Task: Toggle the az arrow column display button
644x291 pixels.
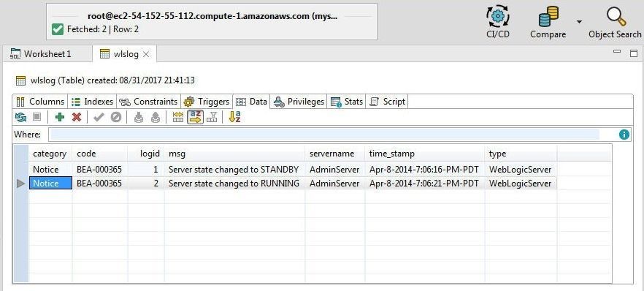Action: tap(195, 117)
